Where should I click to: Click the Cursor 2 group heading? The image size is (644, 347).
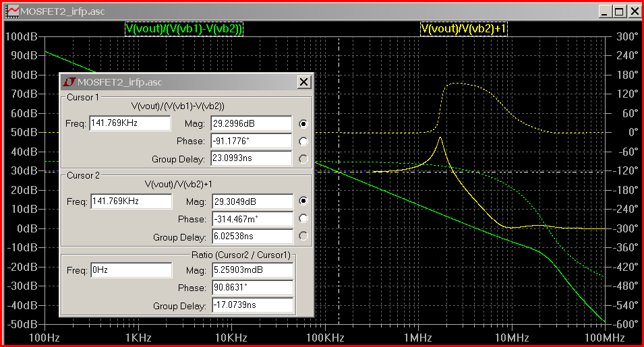pos(83,175)
